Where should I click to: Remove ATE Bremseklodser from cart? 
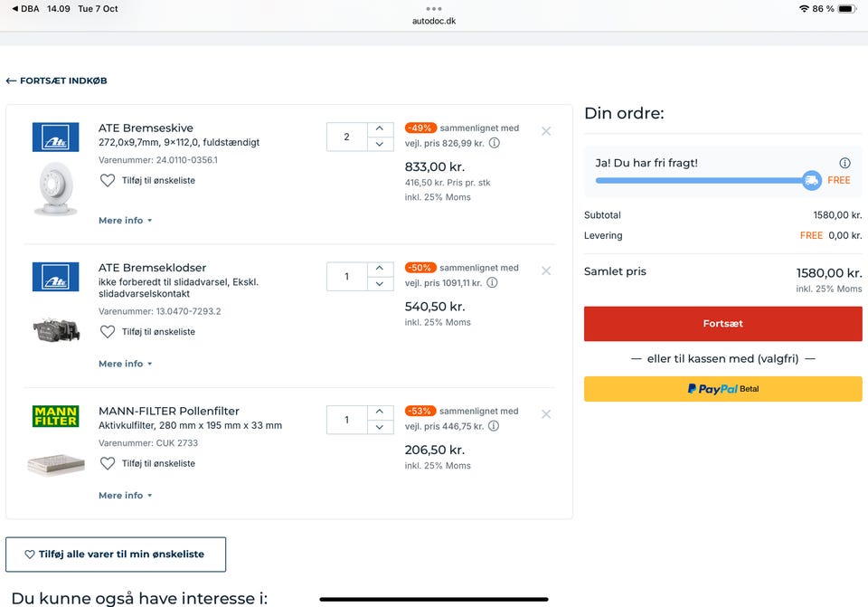click(546, 270)
